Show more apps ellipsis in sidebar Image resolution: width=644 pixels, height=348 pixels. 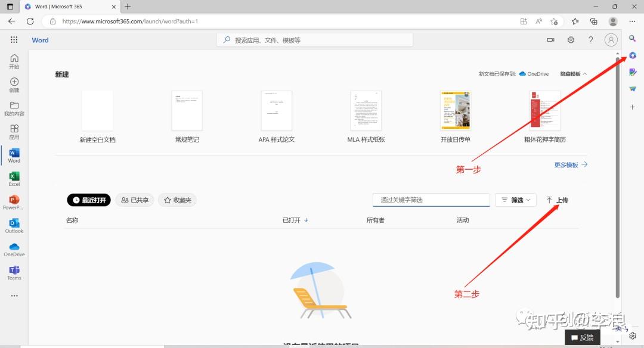14,296
